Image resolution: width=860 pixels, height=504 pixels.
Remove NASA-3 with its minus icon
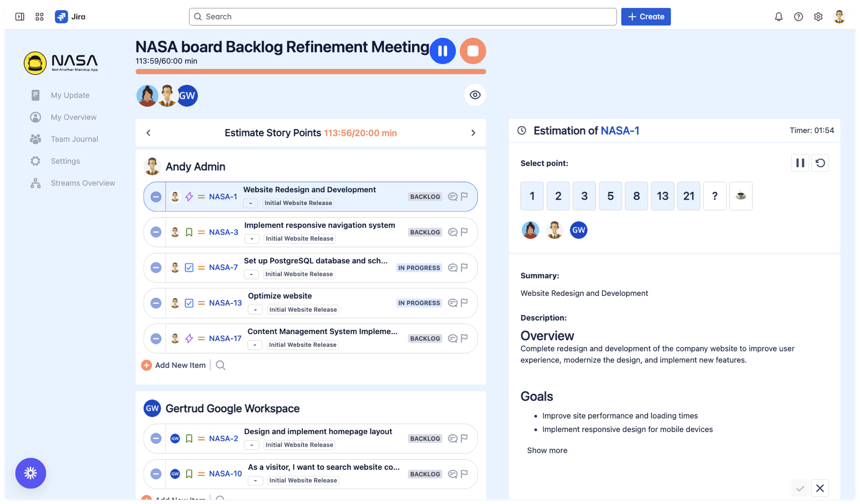pos(156,232)
